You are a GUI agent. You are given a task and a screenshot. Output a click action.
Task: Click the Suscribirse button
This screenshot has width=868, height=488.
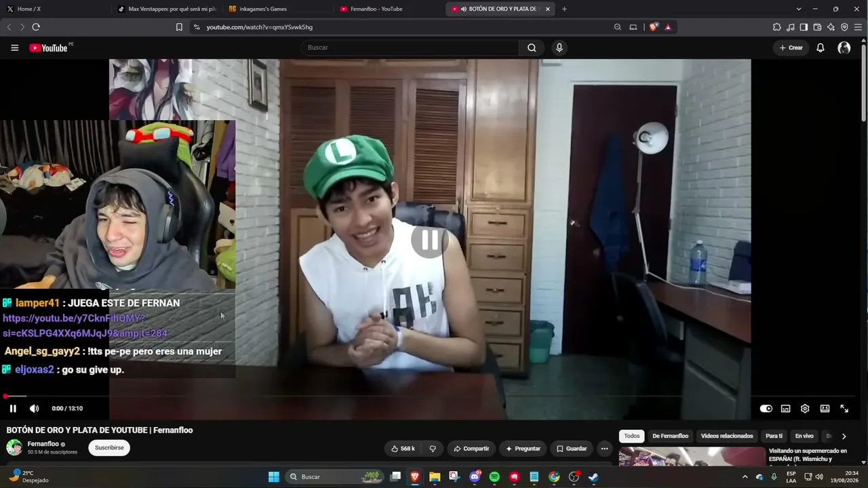(x=109, y=448)
